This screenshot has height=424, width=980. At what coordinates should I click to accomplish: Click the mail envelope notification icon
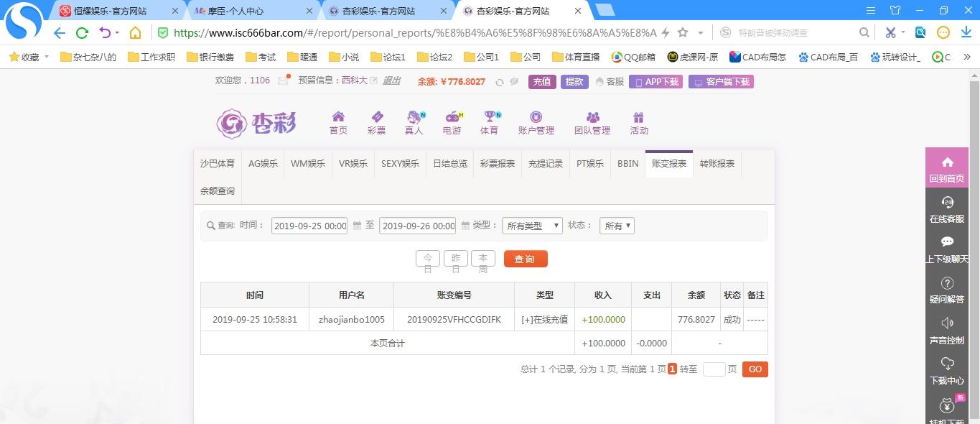(x=284, y=80)
